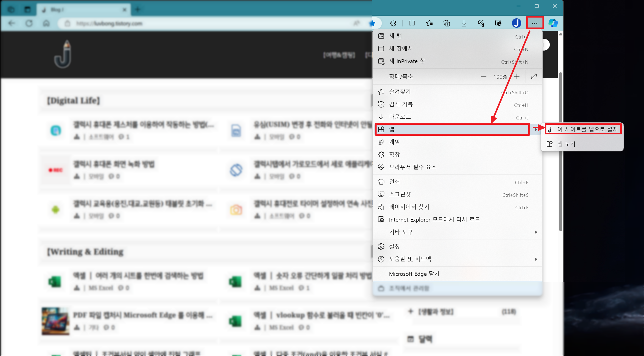Click the zoom in plus button
Viewport: 644px width, 356px height.
(517, 76)
